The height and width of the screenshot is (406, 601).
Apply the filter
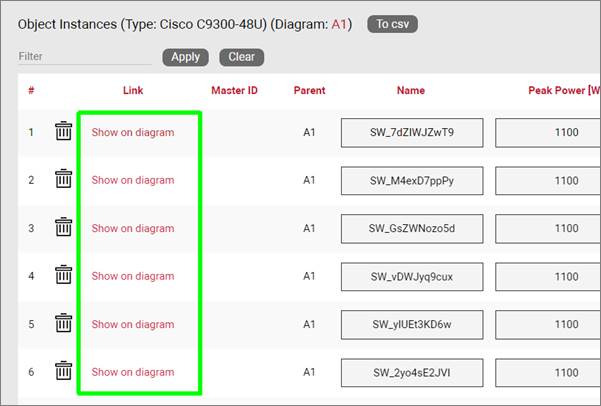point(186,57)
